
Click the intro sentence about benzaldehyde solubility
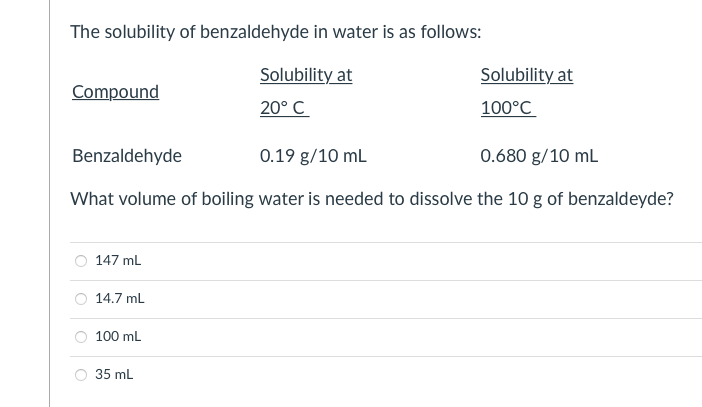pos(276,32)
